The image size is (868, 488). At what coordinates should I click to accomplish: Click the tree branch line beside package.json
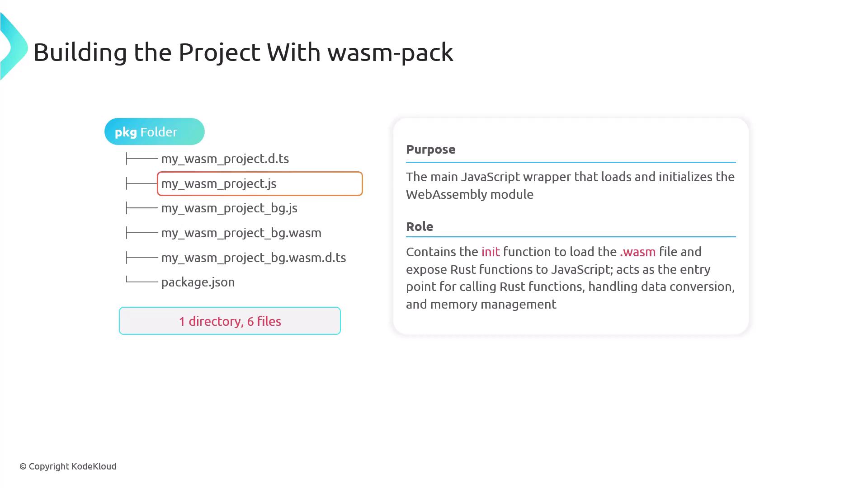coord(142,281)
